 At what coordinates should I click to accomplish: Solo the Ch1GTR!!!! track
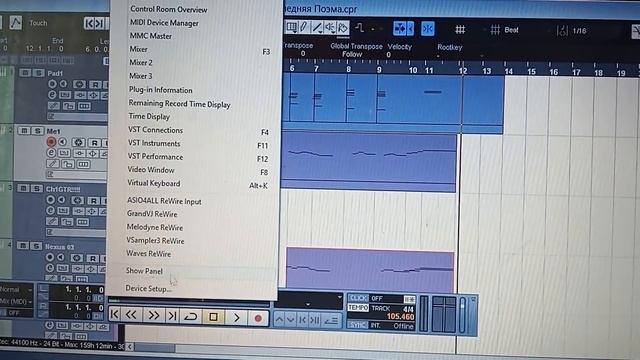pos(37,189)
